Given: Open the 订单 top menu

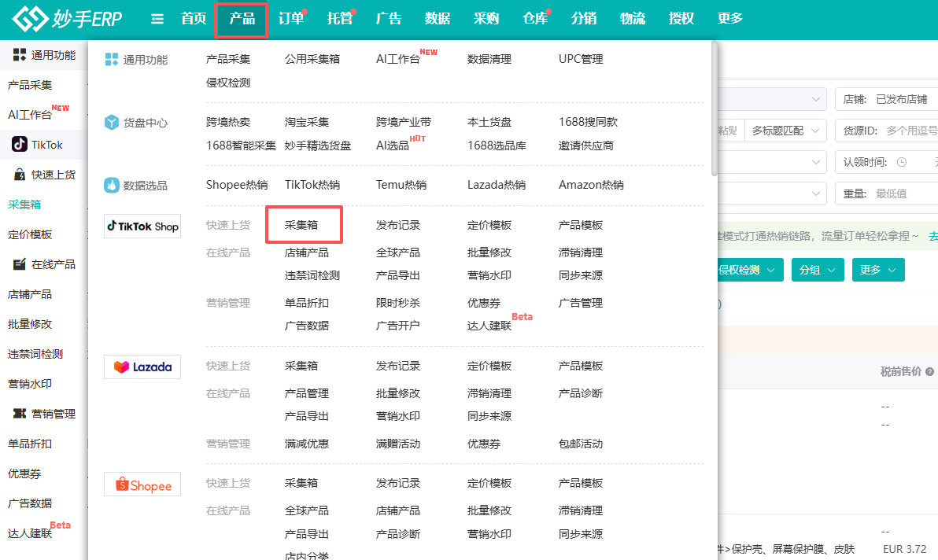Looking at the screenshot, I should point(291,19).
